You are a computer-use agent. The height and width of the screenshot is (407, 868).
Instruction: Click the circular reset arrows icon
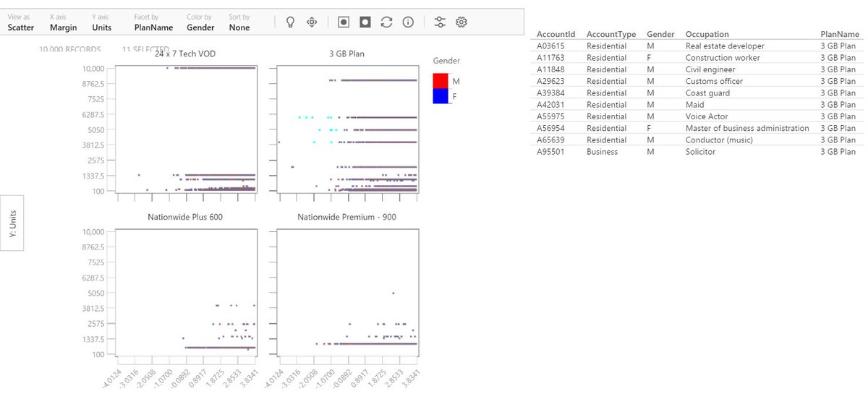click(387, 22)
